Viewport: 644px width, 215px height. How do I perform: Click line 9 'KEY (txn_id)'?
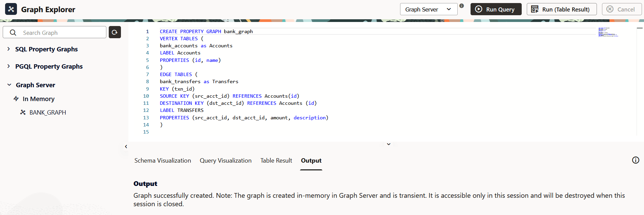click(x=177, y=89)
